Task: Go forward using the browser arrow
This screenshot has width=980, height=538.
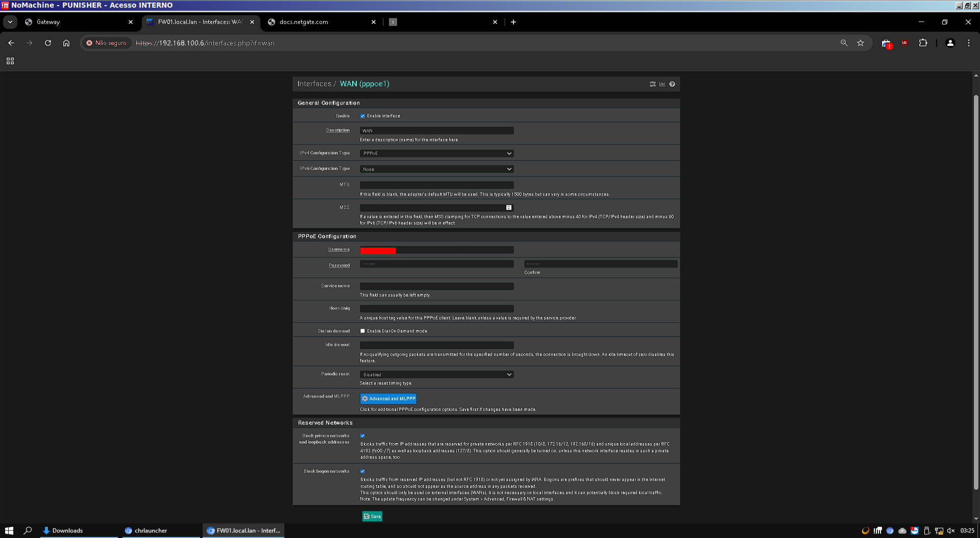Action: [30, 43]
